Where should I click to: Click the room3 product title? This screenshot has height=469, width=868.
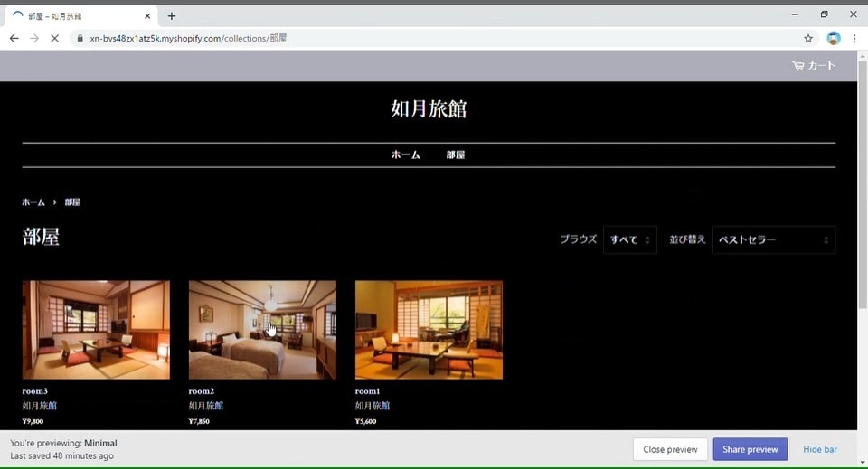click(35, 391)
